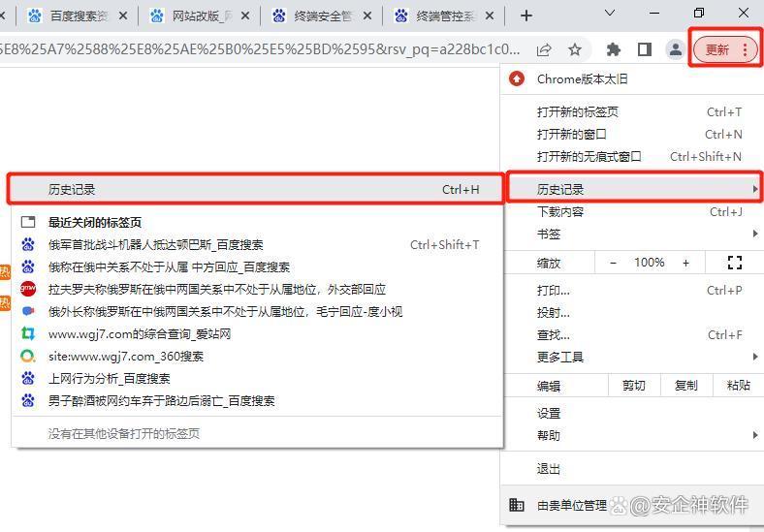Open the profile avatar icon
The height and width of the screenshot is (532, 764).
[676, 49]
